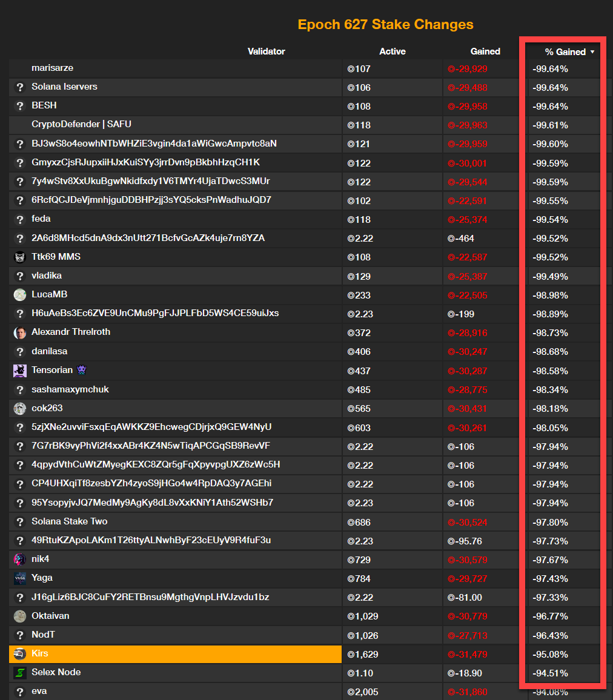Sort table by Gained column header
The image size is (613, 700).
coord(485,51)
